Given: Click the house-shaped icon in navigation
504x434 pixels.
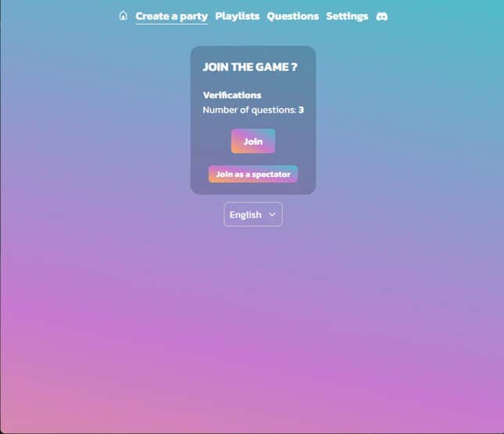Looking at the screenshot, I should click(x=123, y=16).
